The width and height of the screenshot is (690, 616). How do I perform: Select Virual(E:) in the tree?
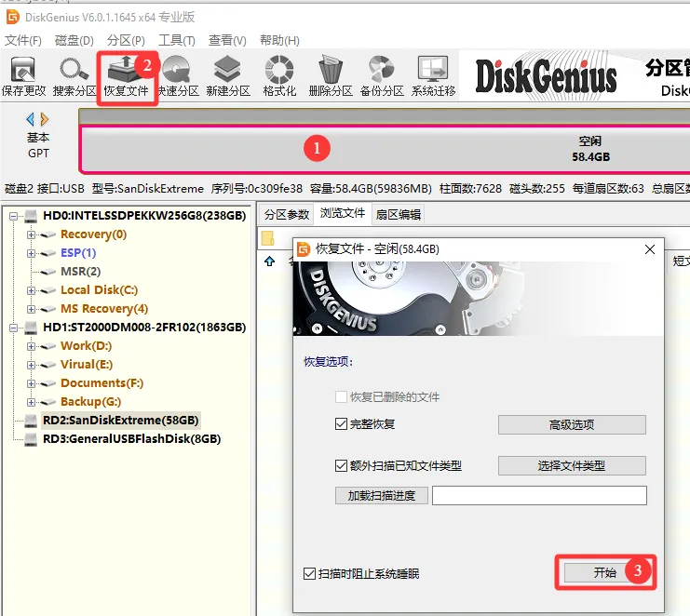(87, 365)
